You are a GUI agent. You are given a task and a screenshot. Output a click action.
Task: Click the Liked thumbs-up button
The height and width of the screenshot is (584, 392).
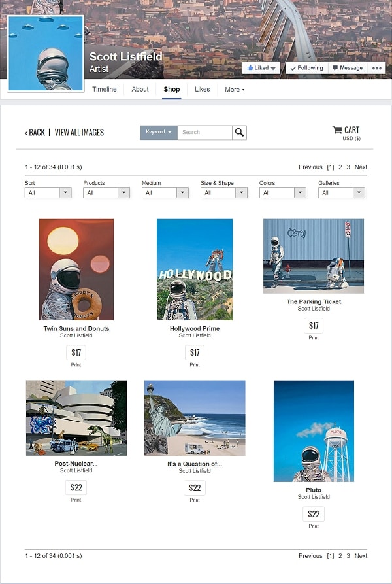(x=261, y=68)
